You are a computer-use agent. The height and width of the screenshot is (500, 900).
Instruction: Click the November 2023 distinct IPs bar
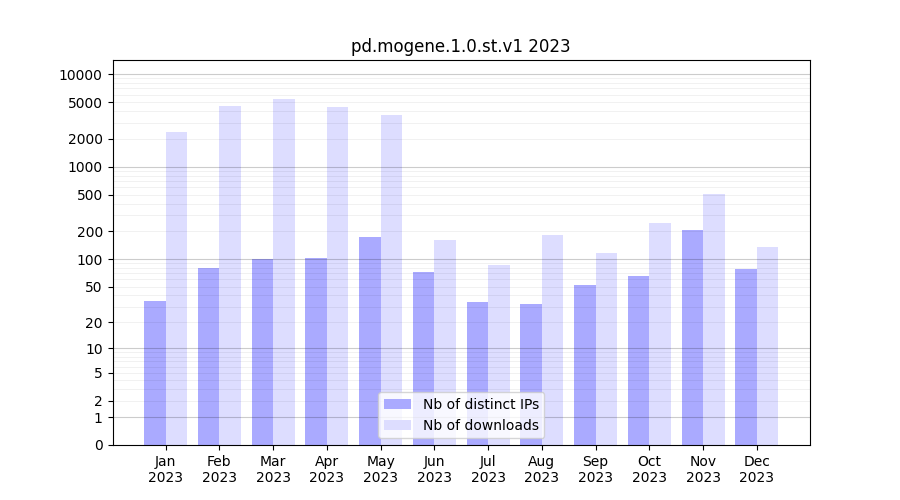(x=692, y=337)
